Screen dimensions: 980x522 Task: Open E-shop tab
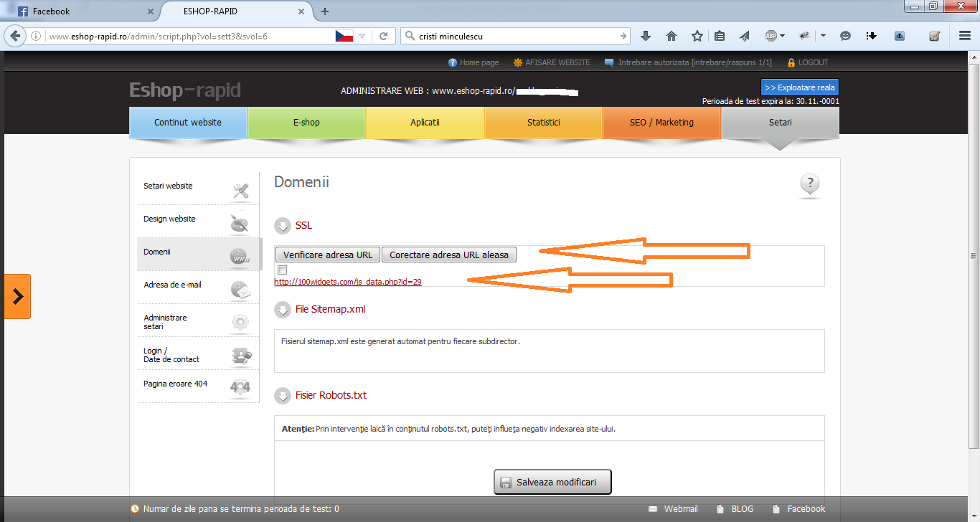coord(306,122)
